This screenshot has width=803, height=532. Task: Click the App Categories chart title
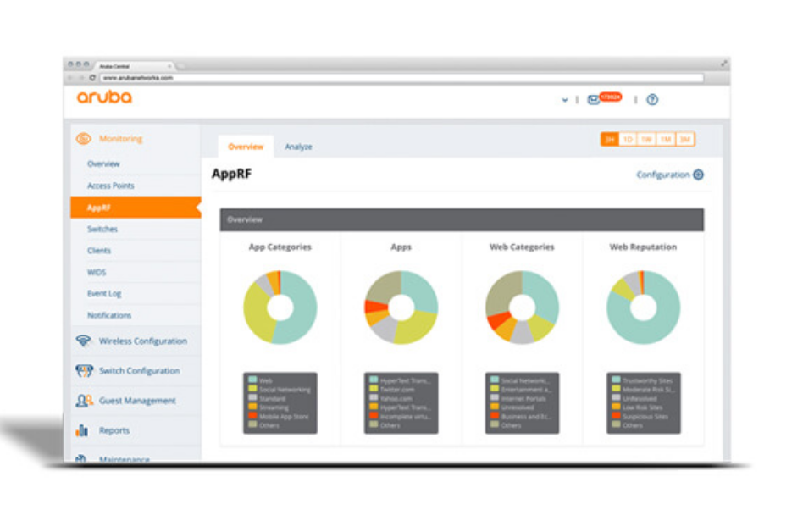(x=280, y=247)
